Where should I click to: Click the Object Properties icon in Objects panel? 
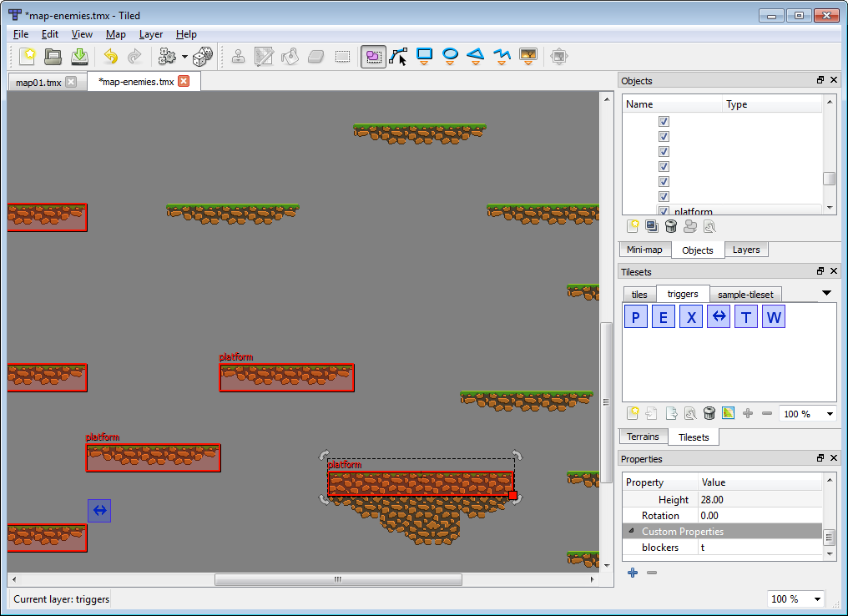coord(709,226)
